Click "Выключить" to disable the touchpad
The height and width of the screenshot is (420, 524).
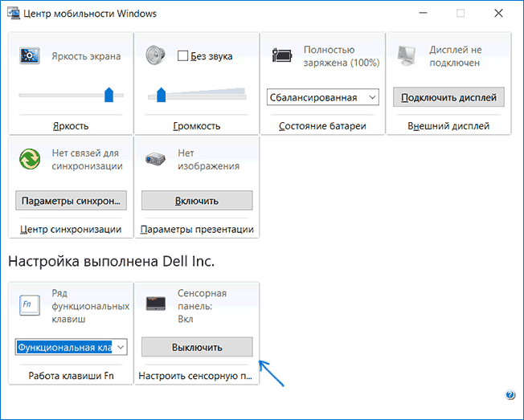point(197,347)
